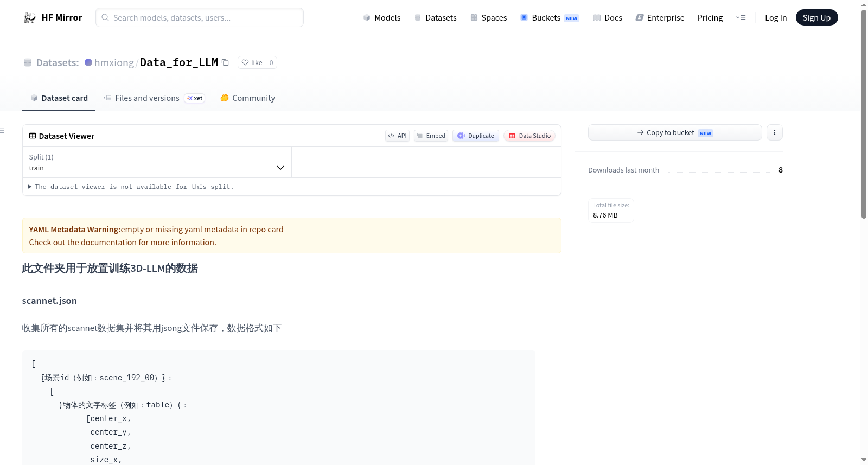Select the Dataset card tab
The image size is (868, 465).
pos(59,98)
